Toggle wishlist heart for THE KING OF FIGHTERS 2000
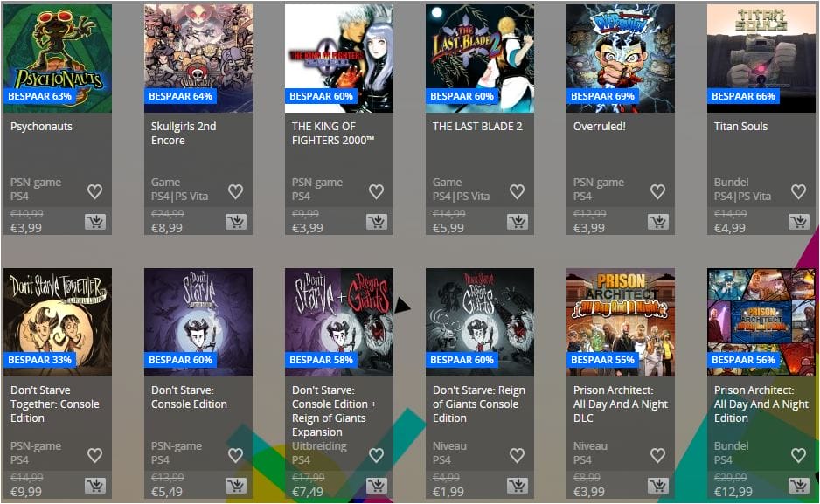Image resolution: width=820 pixels, height=504 pixels. [x=376, y=191]
